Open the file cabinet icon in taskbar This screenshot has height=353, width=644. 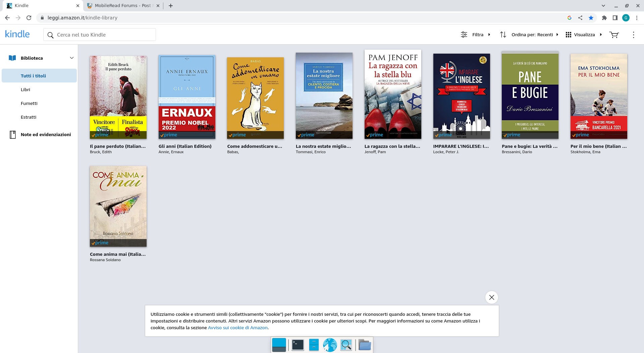[314, 345]
